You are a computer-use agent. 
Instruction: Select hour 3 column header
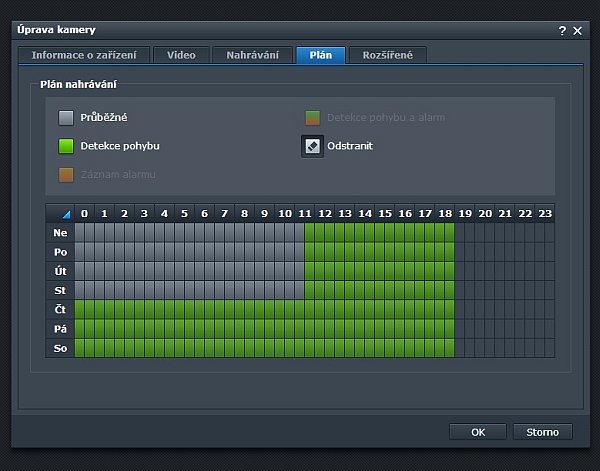pos(145,213)
